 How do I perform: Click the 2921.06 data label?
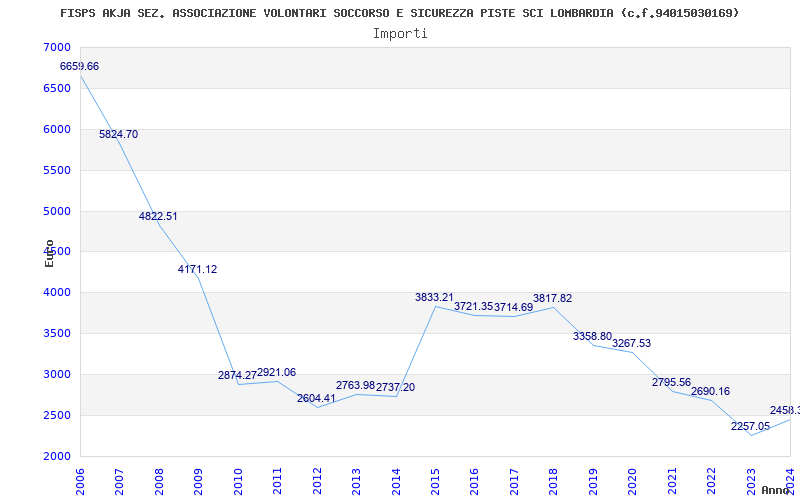(x=277, y=372)
